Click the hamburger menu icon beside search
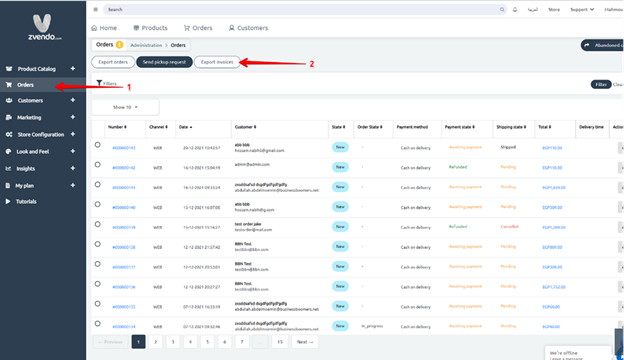Viewport: 624px width, 360px height. pyautogui.click(x=96, y=9)
